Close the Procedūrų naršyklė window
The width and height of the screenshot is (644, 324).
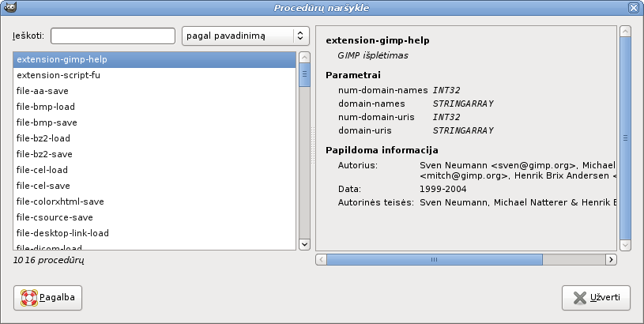634,8
